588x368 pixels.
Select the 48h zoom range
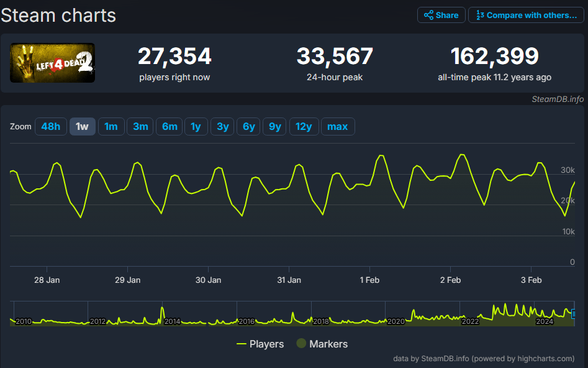tap(51, 127)
